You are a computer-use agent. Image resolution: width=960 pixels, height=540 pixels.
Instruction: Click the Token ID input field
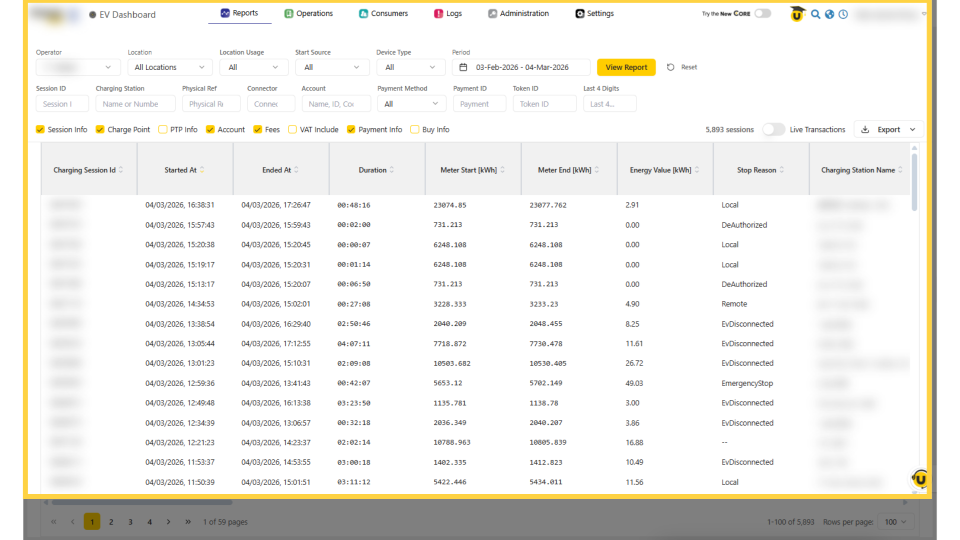click(x=545, y=104)
